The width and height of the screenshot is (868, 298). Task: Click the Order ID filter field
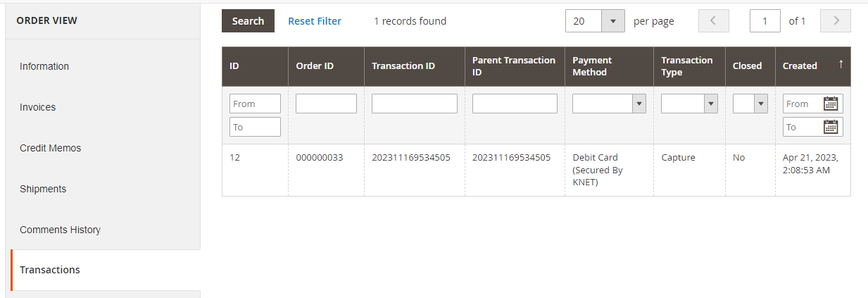326,104
